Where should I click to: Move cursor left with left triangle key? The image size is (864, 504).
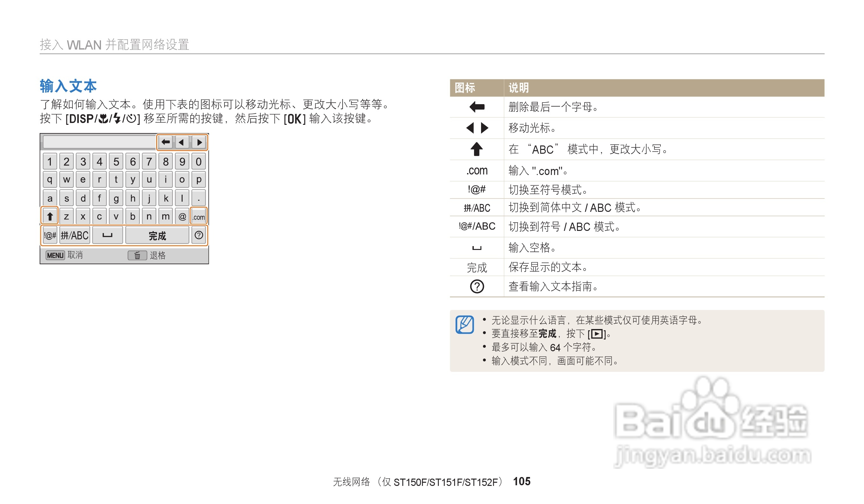(x=182, y=142)
